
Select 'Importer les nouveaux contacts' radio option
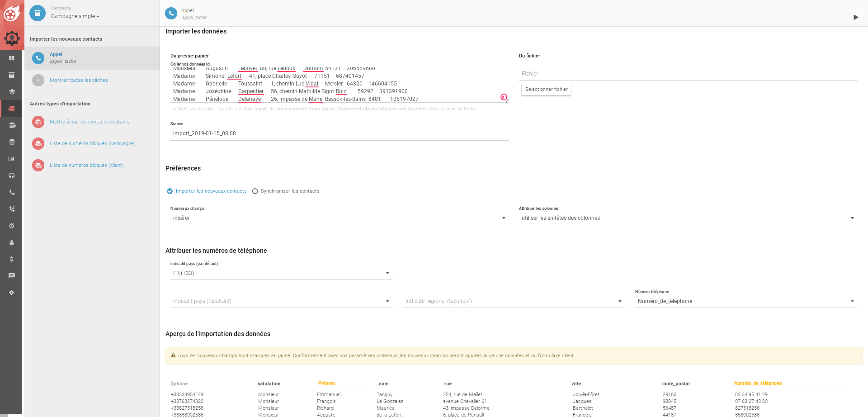coord(170,191)
